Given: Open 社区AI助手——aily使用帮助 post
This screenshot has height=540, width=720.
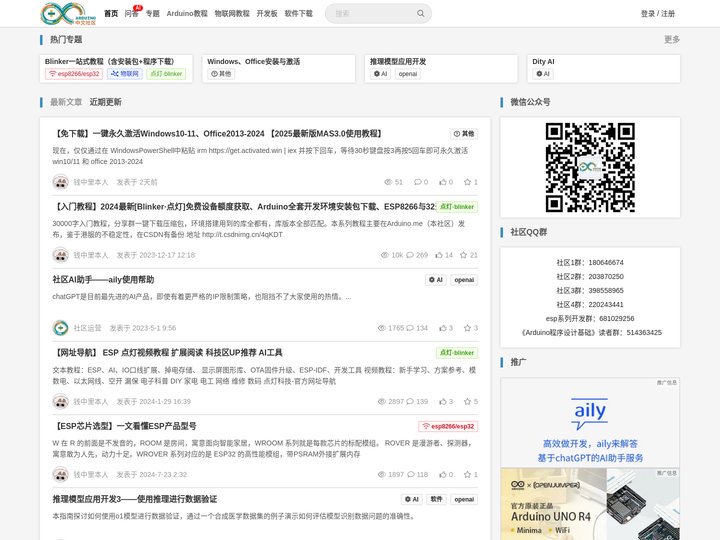Looking at the screenshot, I should 103,280.
